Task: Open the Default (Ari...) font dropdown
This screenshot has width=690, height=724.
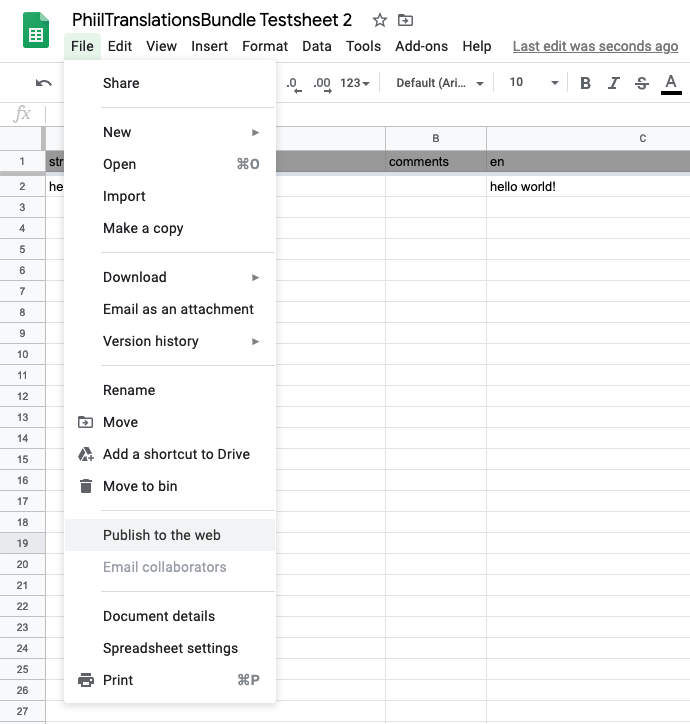Action: [440, 83]
